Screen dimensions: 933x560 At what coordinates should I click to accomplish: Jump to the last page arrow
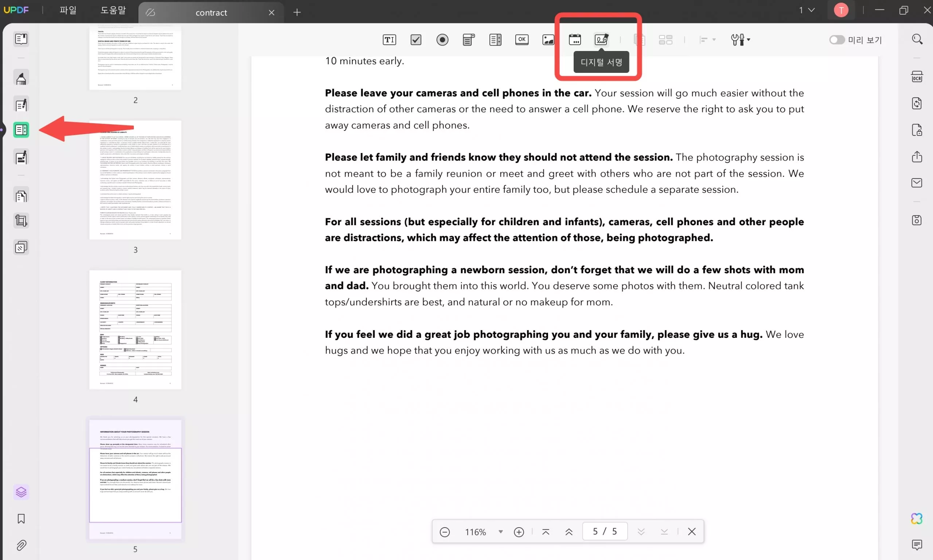[664, 532]
